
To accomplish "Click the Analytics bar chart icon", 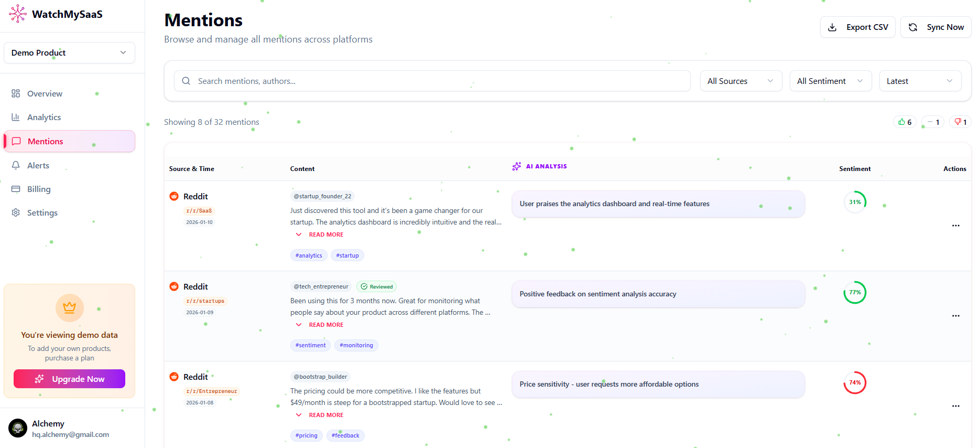I will click(16, 117).
